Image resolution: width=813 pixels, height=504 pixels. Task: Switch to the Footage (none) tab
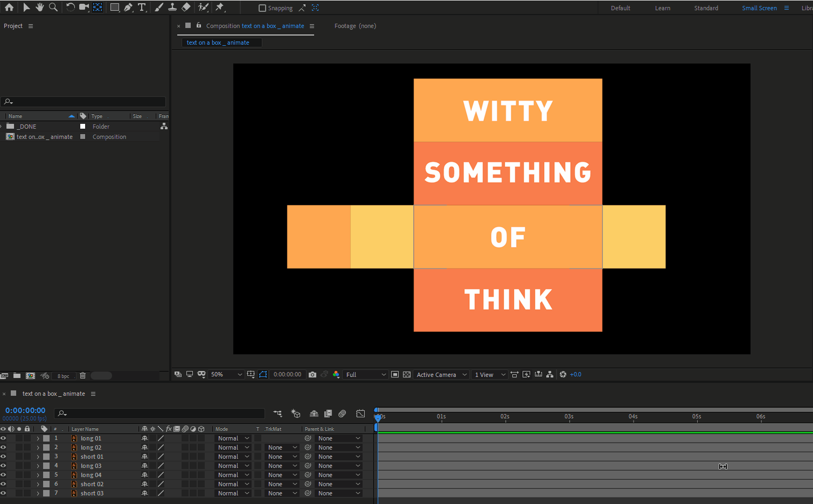point(355,26)
